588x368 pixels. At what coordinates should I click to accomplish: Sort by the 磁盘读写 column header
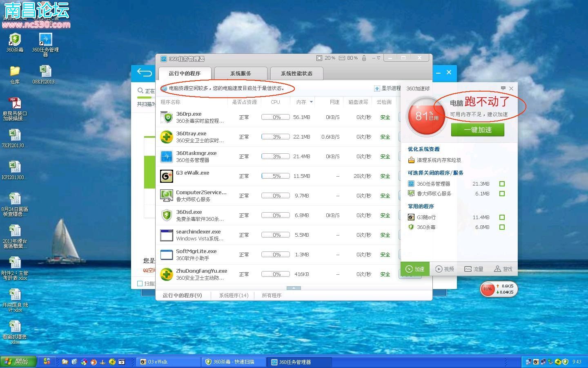[x=358, y=102]
